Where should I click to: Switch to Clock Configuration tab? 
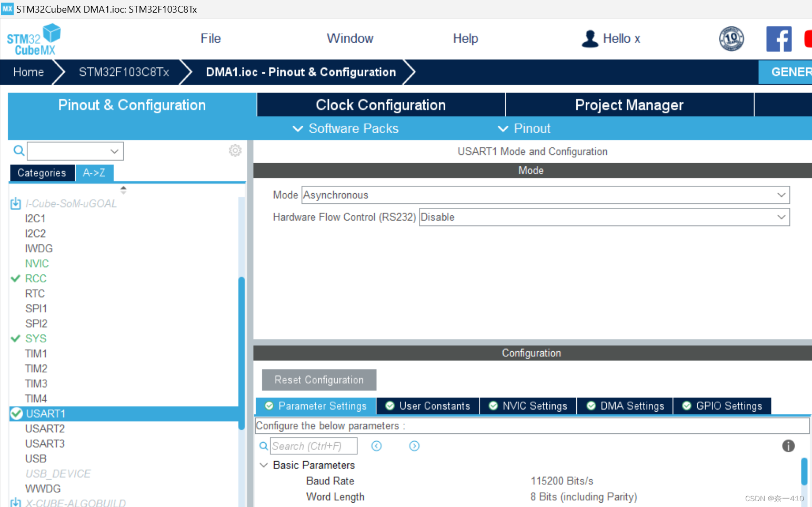[x=381, y=105]
